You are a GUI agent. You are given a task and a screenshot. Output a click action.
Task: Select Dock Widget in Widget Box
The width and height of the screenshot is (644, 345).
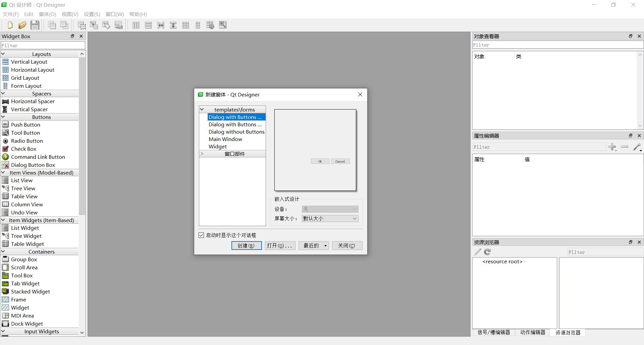pyautogui.click(x=27, y=324)
